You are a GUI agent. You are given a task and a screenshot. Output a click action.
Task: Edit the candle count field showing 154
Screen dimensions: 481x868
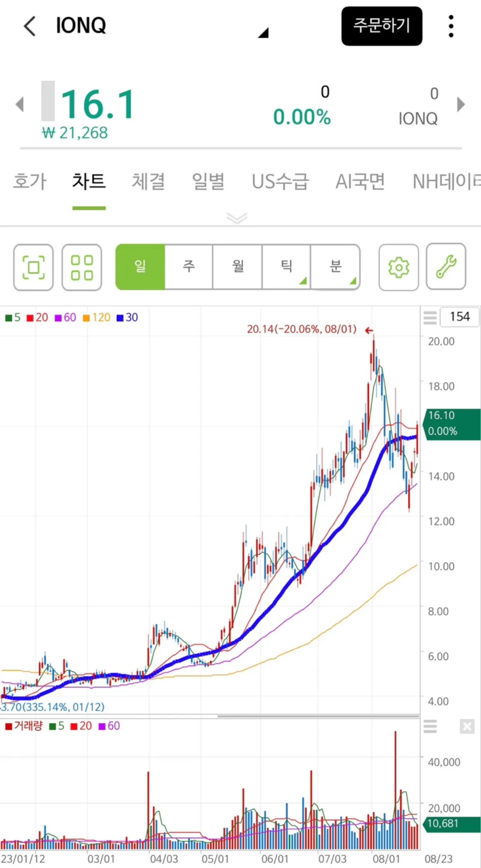pos(460,317)
